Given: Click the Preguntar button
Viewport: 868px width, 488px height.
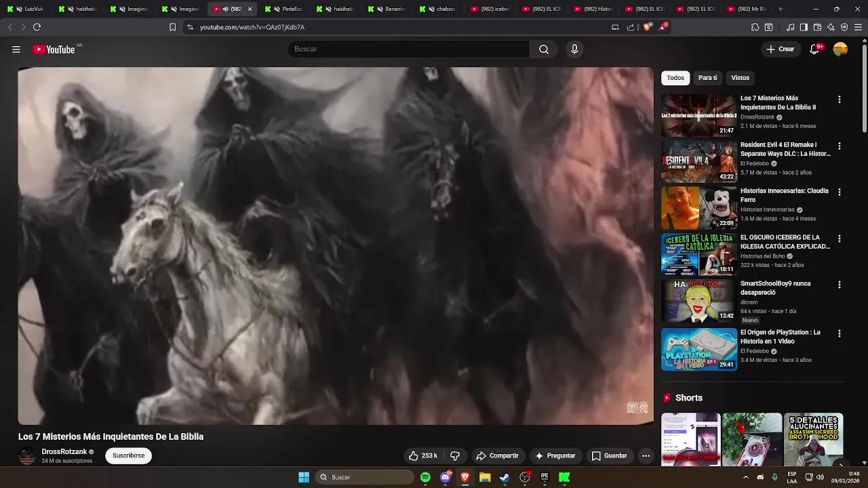Looking at the screenshot, I should (555, 455).
